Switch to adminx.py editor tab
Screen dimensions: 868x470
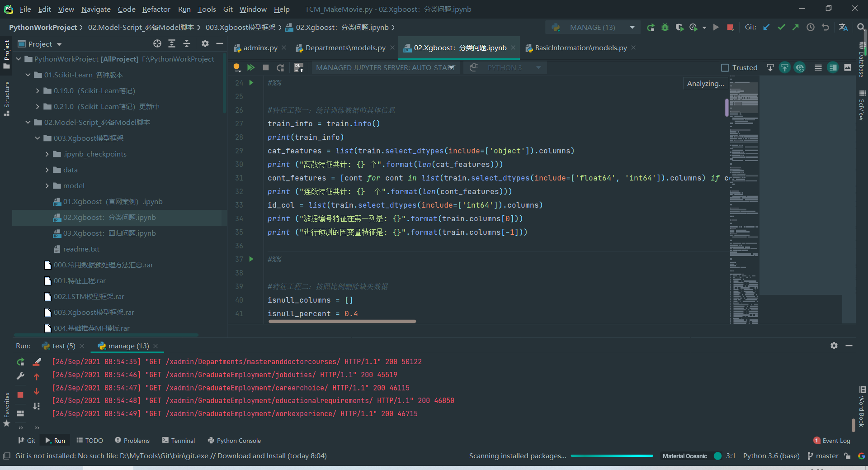(260, 48)
